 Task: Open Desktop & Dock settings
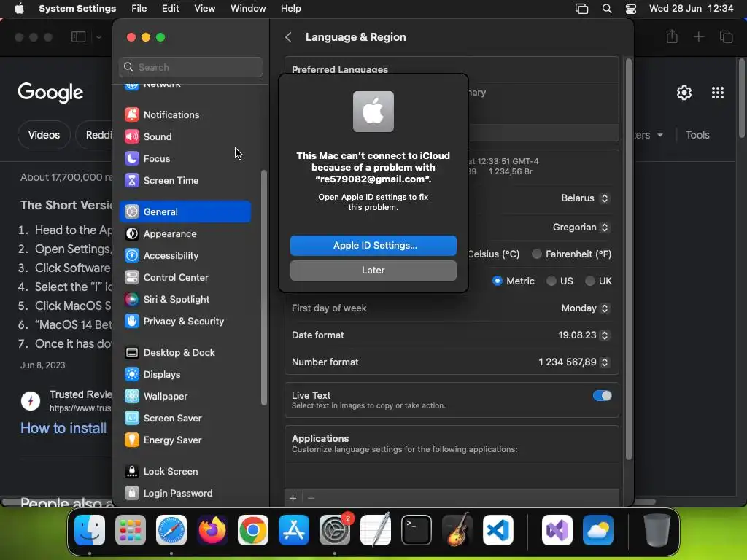(x=185, y=353)
